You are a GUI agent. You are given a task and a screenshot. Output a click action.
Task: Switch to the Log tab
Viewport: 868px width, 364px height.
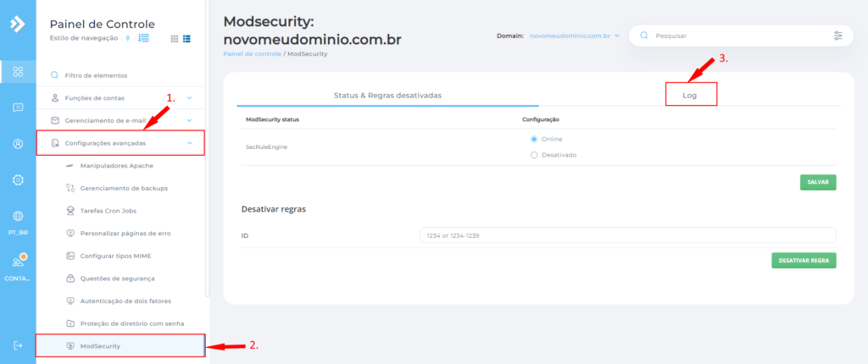[x=691, y=95]
